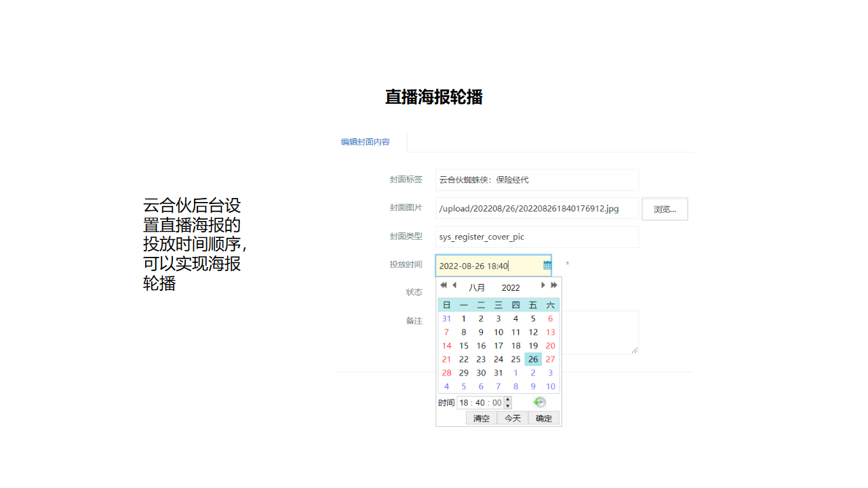
Task: Select date 22 in the calendar
Action: pos(464,359)
